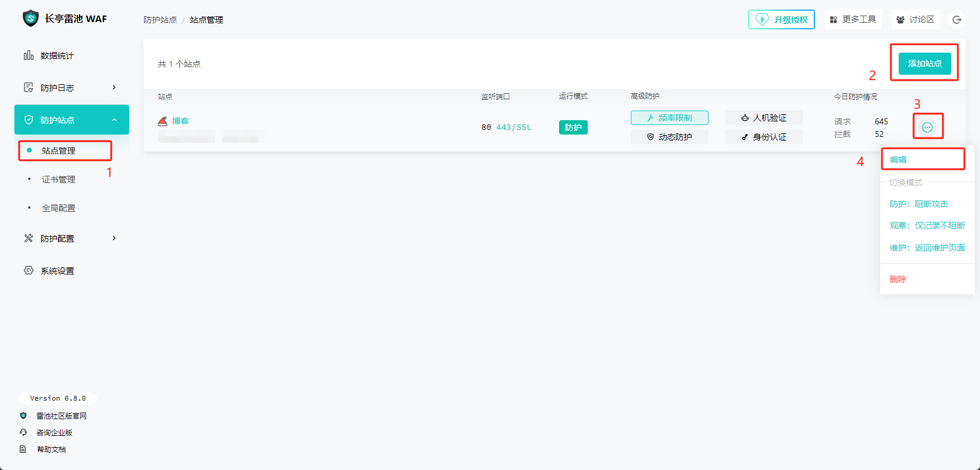Click 更多工具 more tools button
Screen dimensions: 980x470
[853, 20]
